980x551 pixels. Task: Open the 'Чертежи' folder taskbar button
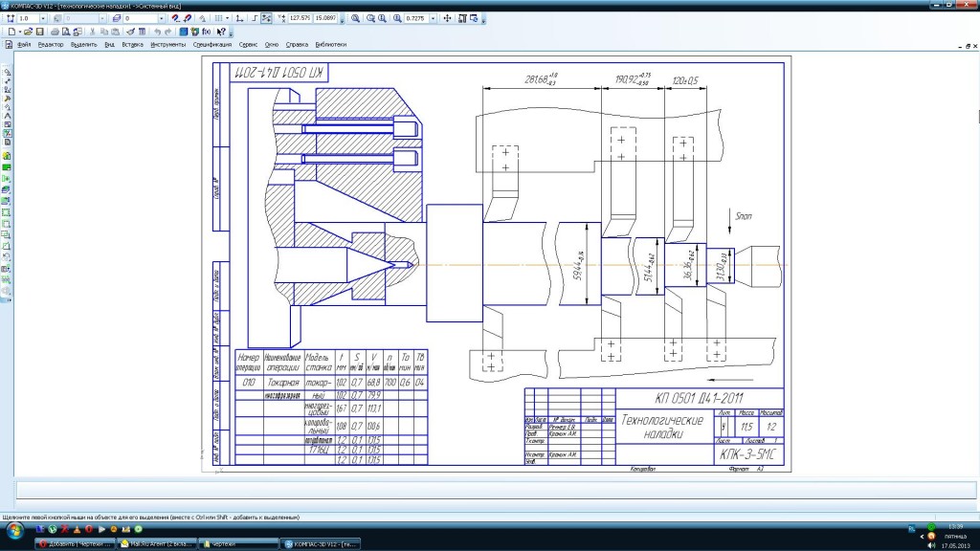[238, 544]
